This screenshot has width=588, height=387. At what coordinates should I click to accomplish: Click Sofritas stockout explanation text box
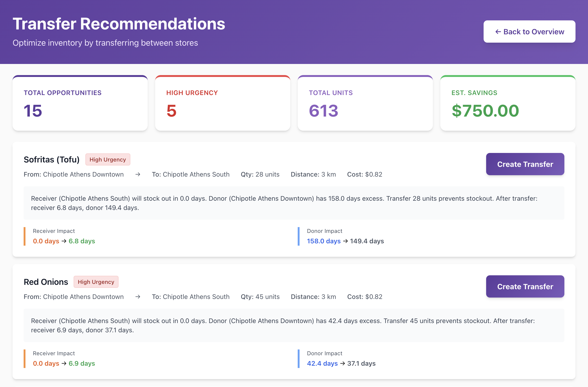(x=294, y=203)
